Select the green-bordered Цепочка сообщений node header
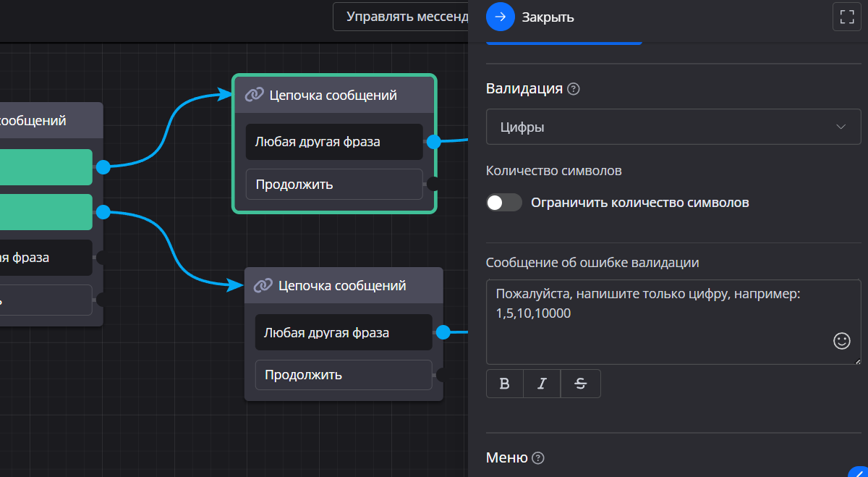The height and width of the screenshot is (477, 868). coord(333,95)
